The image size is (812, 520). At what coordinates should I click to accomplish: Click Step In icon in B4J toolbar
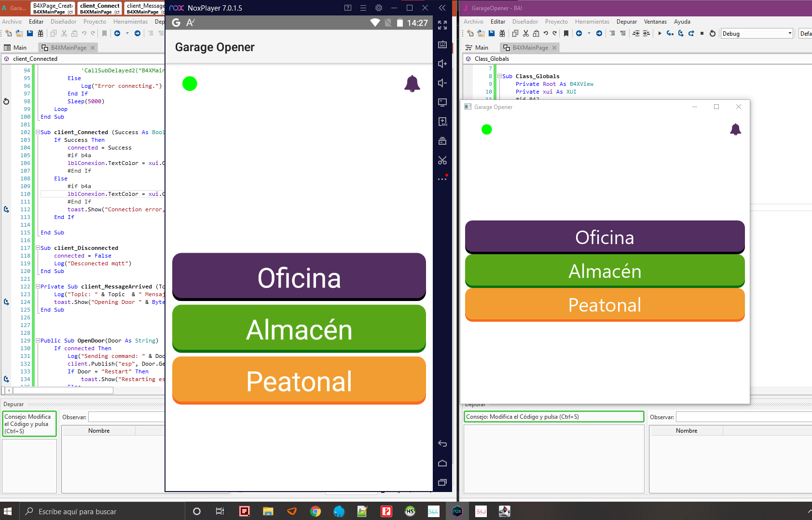click(x=670, y=33)
